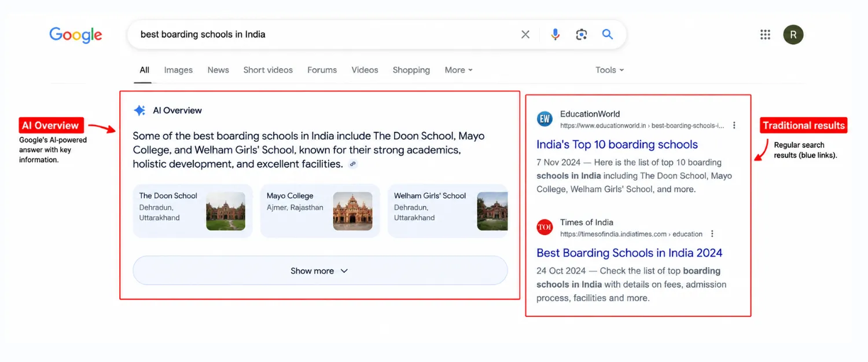Click the Mayo College building thumbnail
The image size is (868, 362).
click(353, 211)
